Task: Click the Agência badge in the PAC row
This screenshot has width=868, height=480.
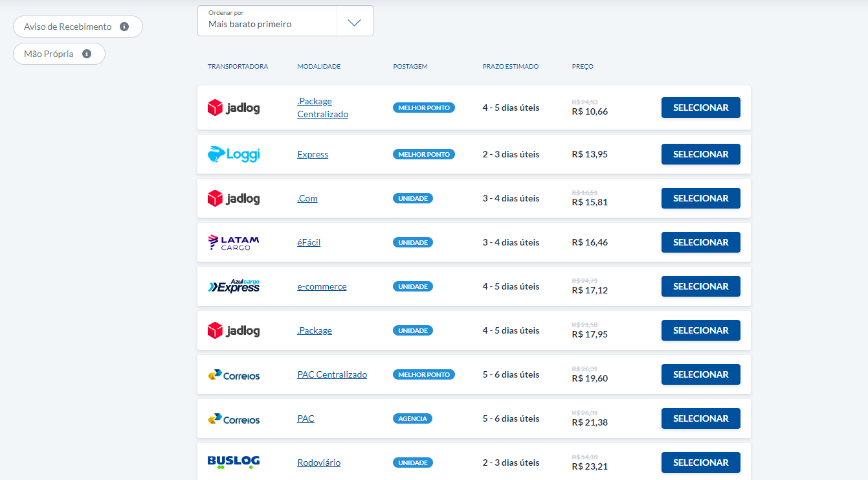Action: click(412, 418)
